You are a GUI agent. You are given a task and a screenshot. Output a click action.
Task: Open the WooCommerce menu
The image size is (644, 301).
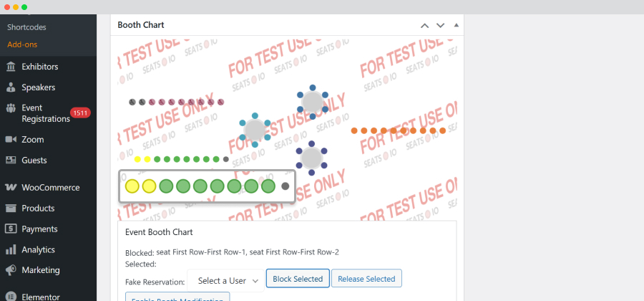51,188
